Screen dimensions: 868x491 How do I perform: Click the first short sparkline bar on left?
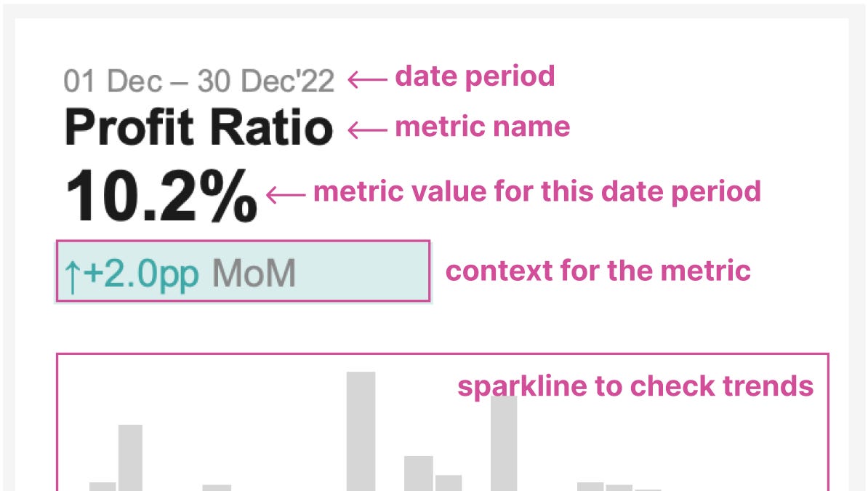click(x=103, y=487)
